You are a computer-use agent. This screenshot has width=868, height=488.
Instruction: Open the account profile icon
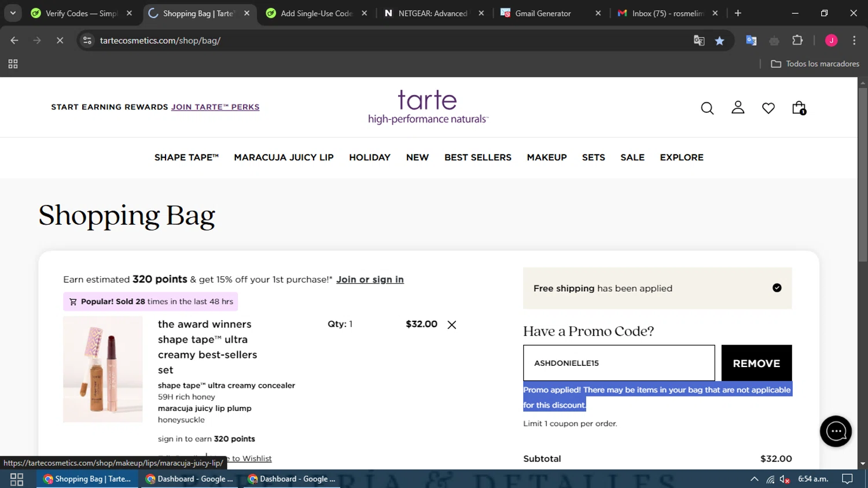pyautogui.click(x=738, y=108)
